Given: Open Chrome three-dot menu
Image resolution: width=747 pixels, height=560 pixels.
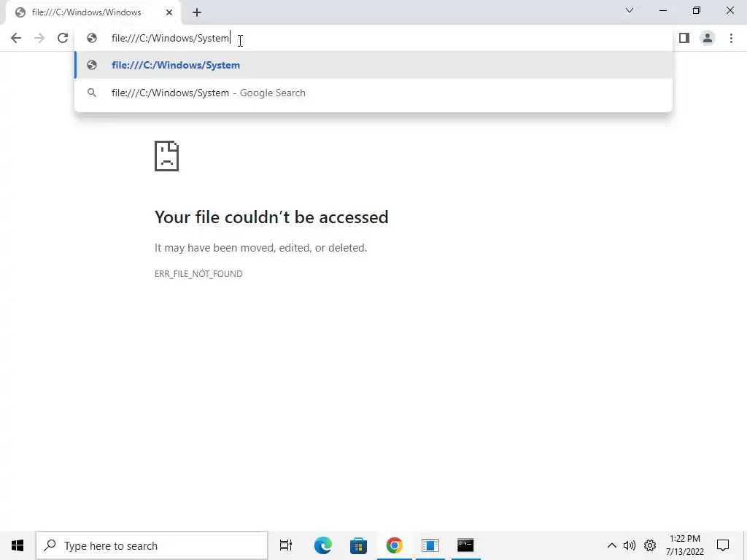Looking at the screenshot, I should tap(731, 38).
